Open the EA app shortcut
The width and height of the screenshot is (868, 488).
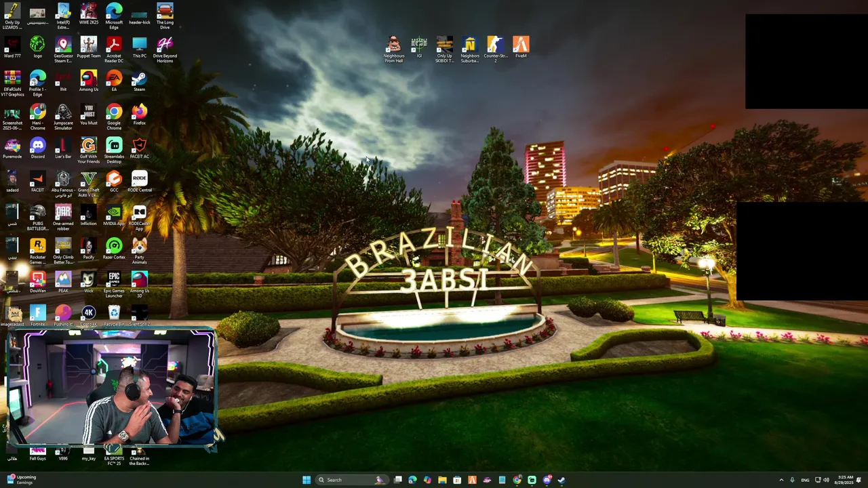(x=114, y=81)
